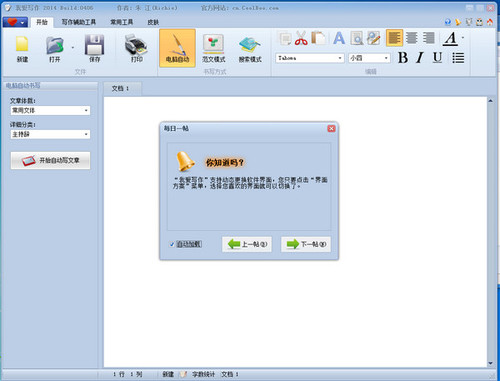Click the vertical scrollbar down arrow
Viewport: 500px width, 381px height.
[490, 363]
